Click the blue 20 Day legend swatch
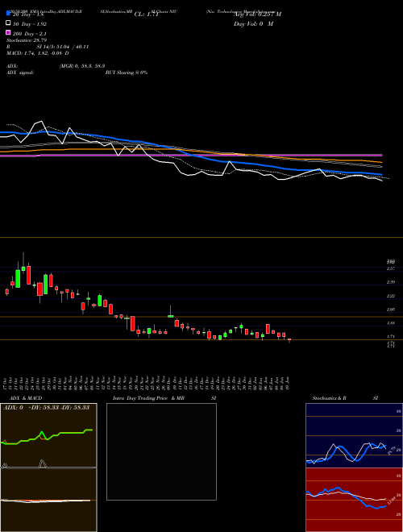403x532 pixels. tap(9, 13)
